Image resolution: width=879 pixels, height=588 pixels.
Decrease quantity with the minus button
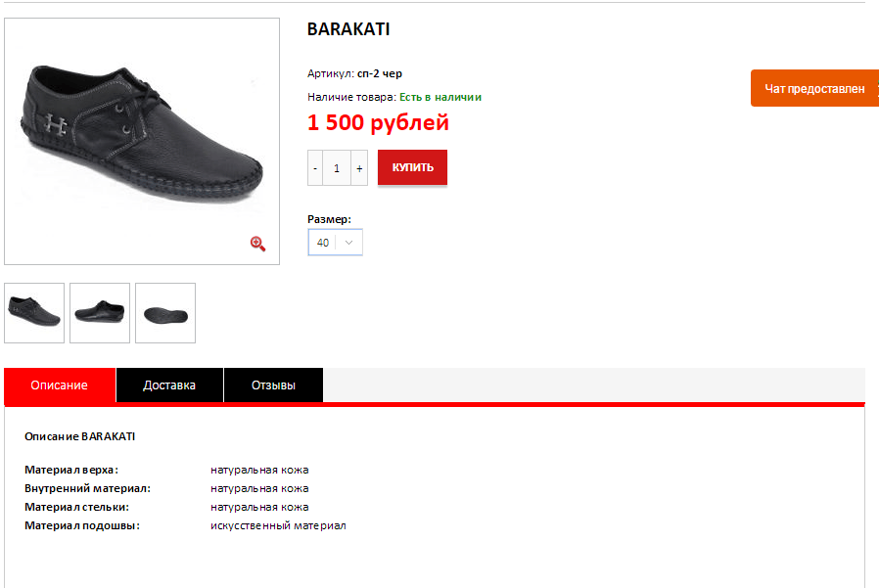(x=315, y=167)
